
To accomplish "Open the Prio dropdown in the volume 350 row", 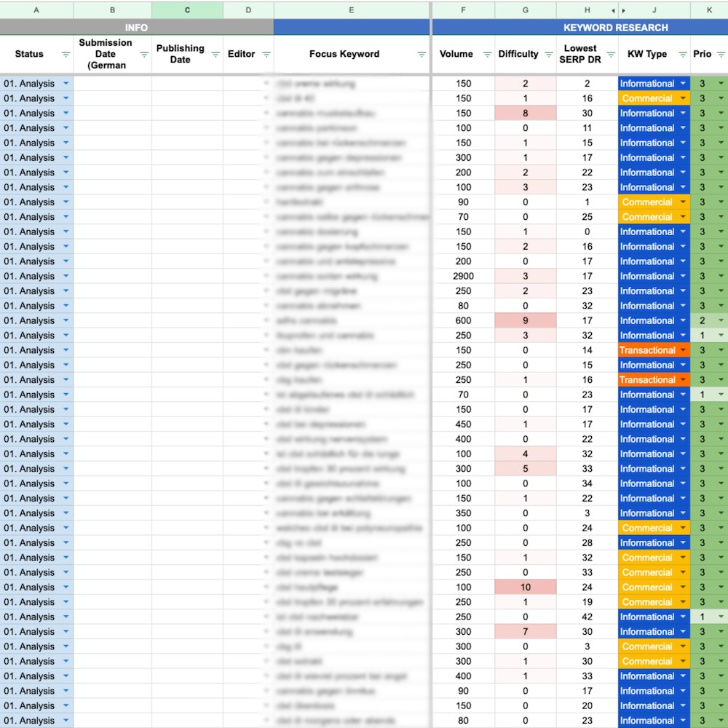I will (x=721, y=513).
